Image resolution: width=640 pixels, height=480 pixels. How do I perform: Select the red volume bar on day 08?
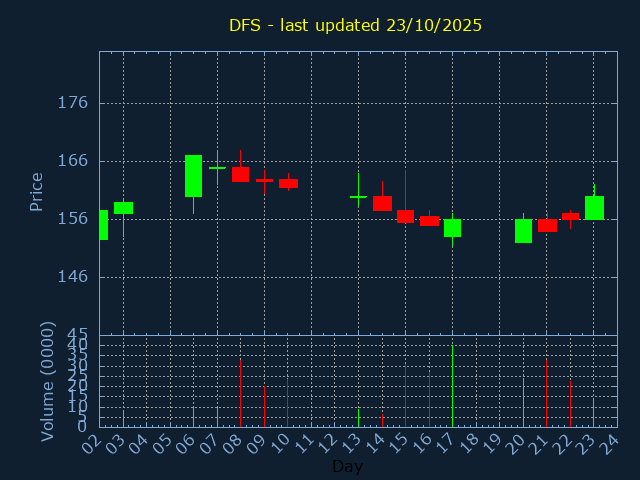[240, 393]
